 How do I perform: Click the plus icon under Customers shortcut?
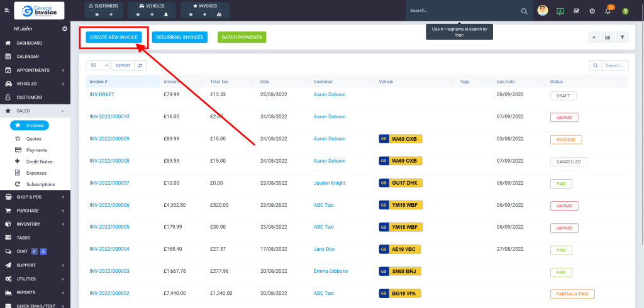(x=111, y=14)
